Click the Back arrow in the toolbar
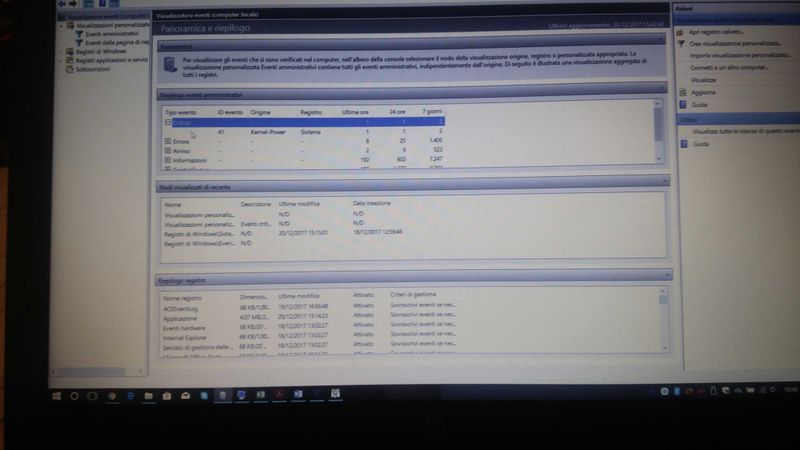 click(62, 4)
